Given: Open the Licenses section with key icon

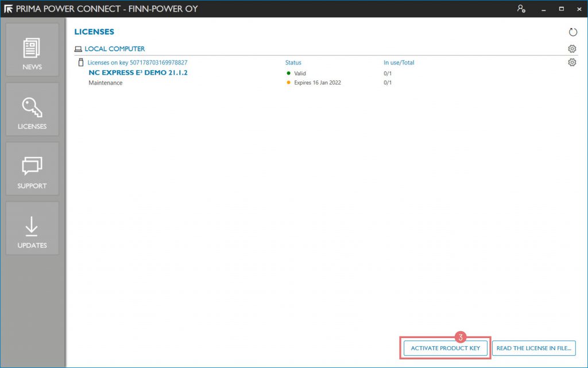Looking at the screenshot, I should coord(32,109).
